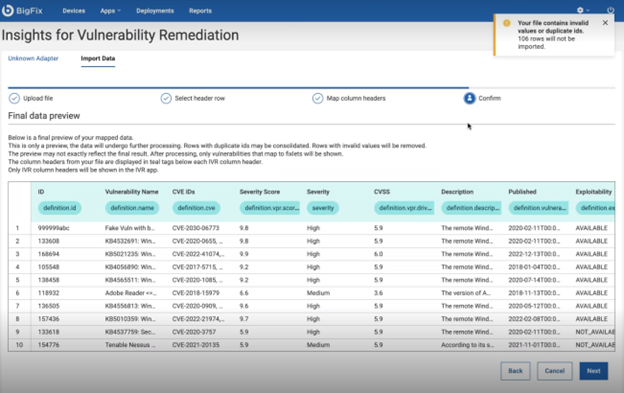Click the Vulnerability Name column header

132,192
